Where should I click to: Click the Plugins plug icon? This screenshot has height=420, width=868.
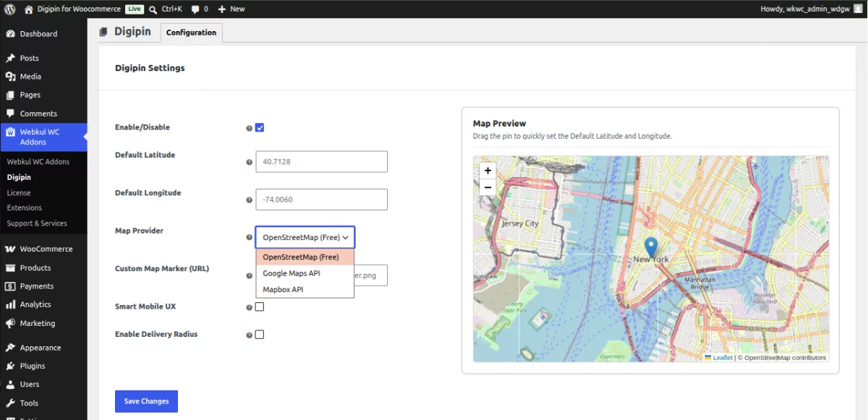point(10,367)
